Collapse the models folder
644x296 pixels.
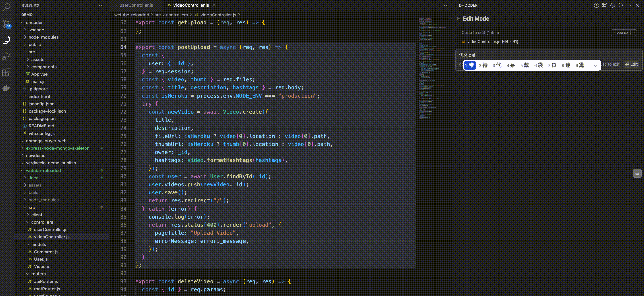tap(28, 244)
